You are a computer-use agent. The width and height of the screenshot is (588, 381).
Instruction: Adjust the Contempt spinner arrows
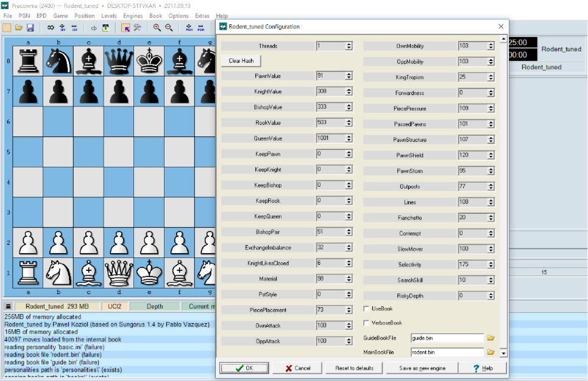(491, 233)
